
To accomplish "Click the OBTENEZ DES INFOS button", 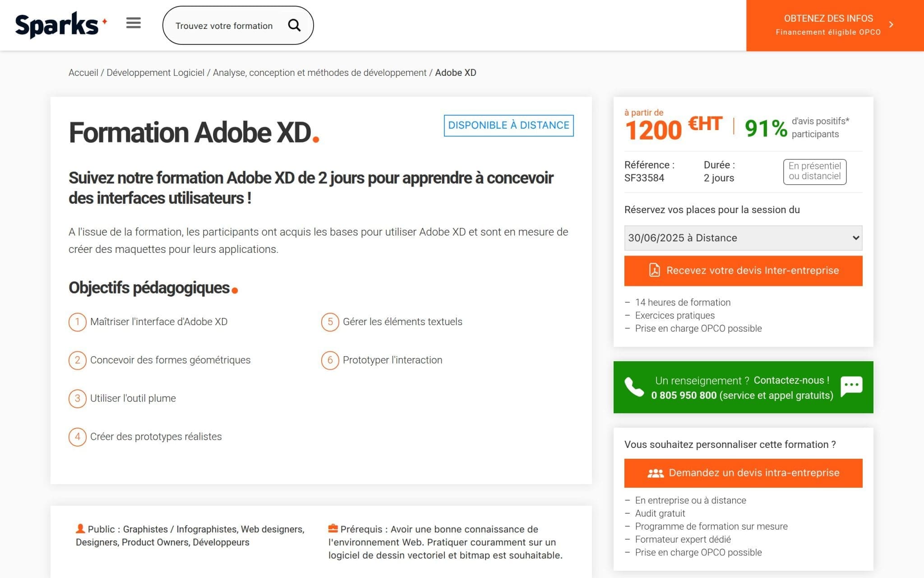I will point(835,25).
